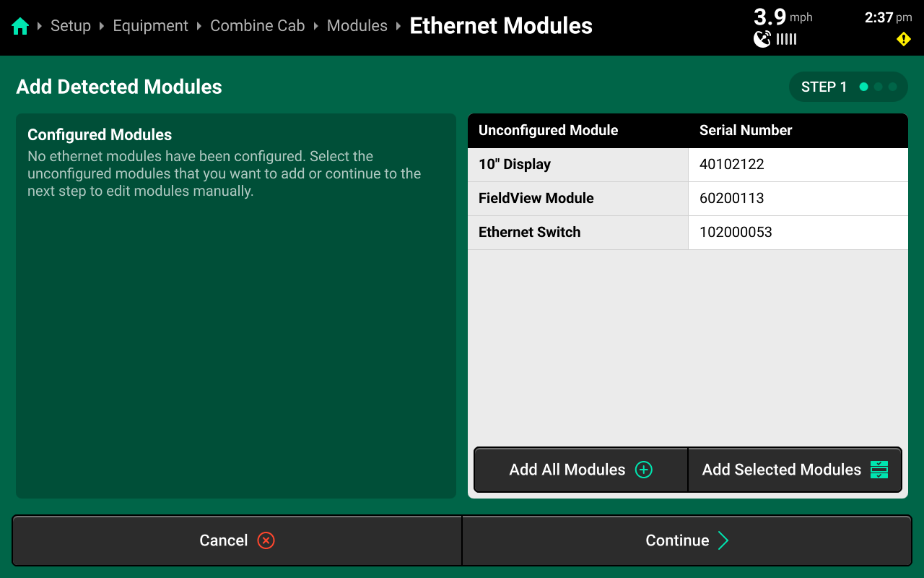
Task: Tap the Continue arrow chevron
Action: click(x=723, y=540)
